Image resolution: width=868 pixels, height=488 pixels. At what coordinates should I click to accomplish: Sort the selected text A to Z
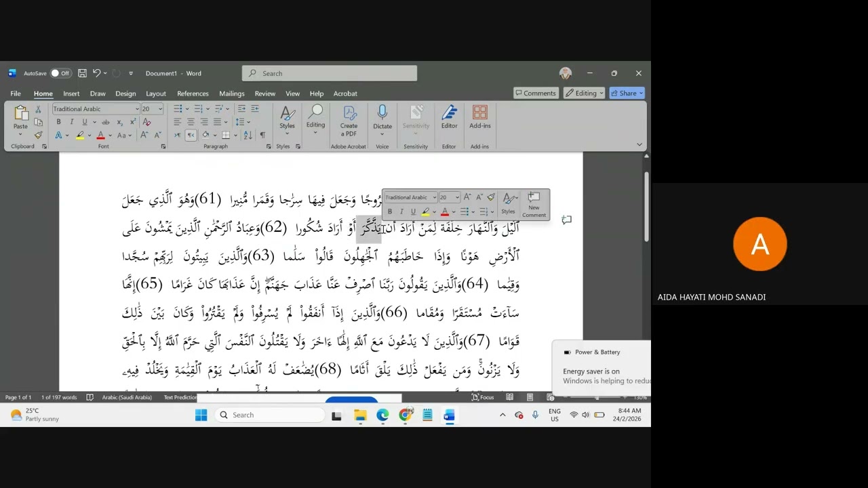(249, 135)
